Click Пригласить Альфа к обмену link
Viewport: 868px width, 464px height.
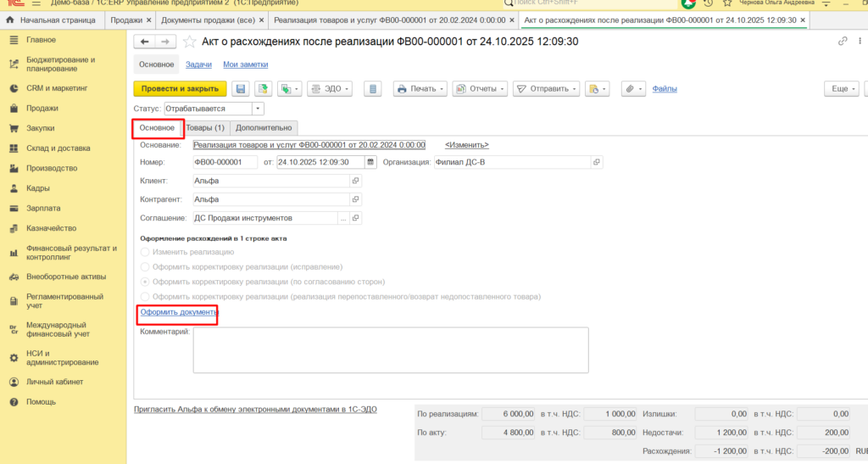click(x=255, y=410)
